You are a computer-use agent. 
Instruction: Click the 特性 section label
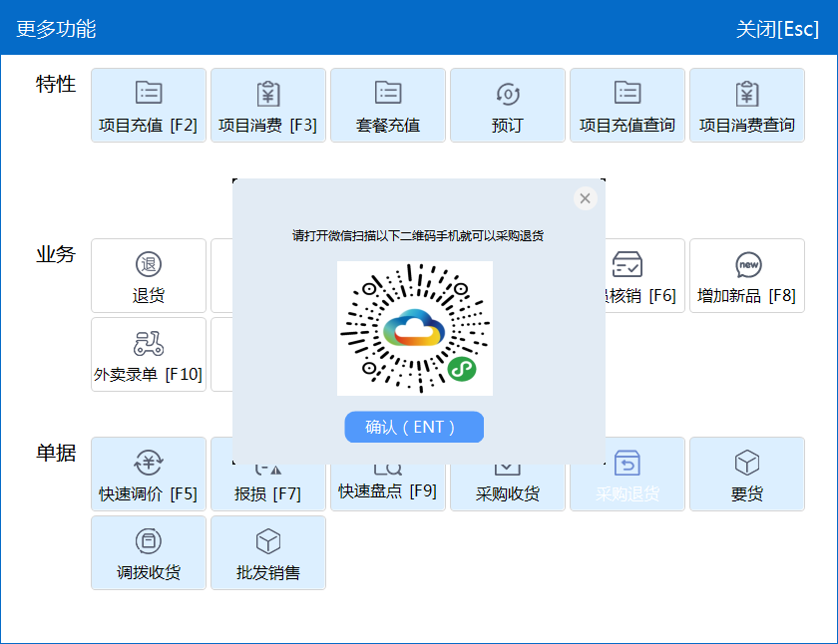point(56,84)
